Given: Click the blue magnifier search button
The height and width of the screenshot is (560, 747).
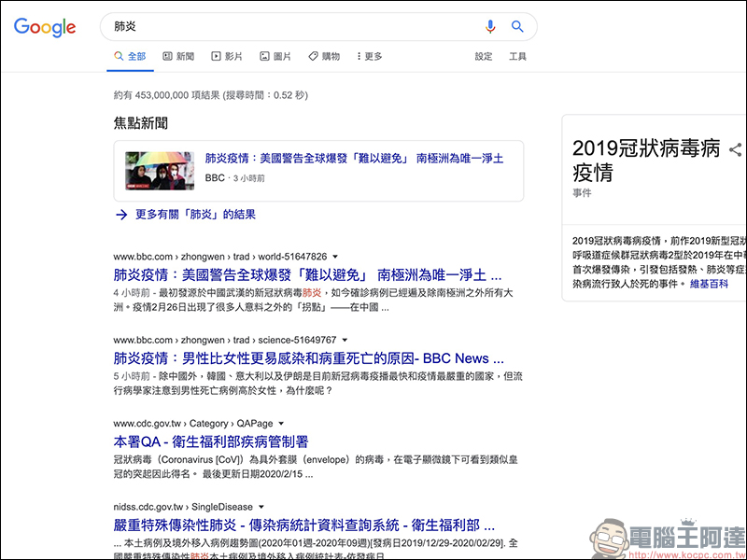Looking at the screenshot, I should point(517,27).
